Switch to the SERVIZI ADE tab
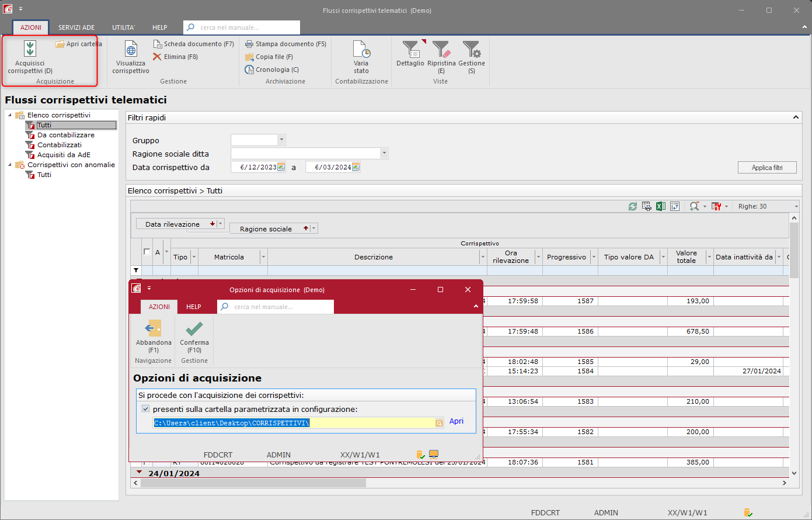 coord(76,27)
